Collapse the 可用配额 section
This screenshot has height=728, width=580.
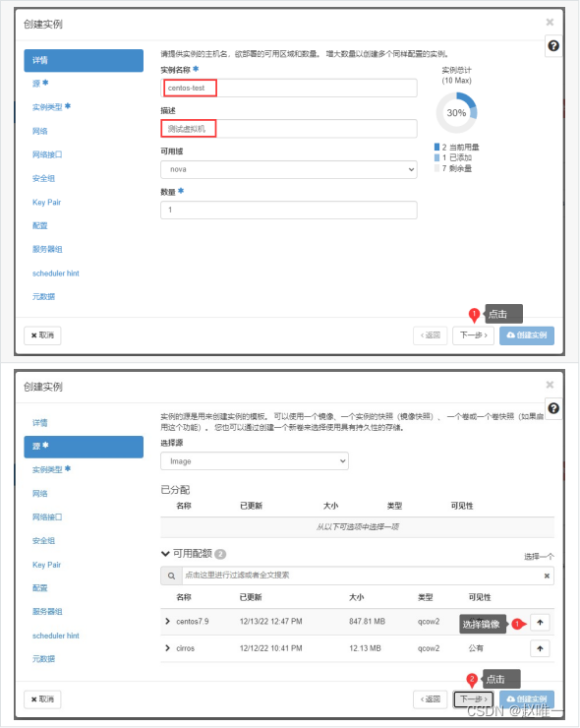click(165, 554)
